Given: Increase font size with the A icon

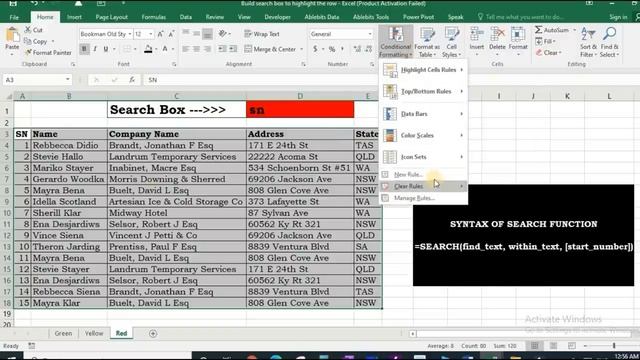Looking at the screenshot, I should (x=160, y=34).
